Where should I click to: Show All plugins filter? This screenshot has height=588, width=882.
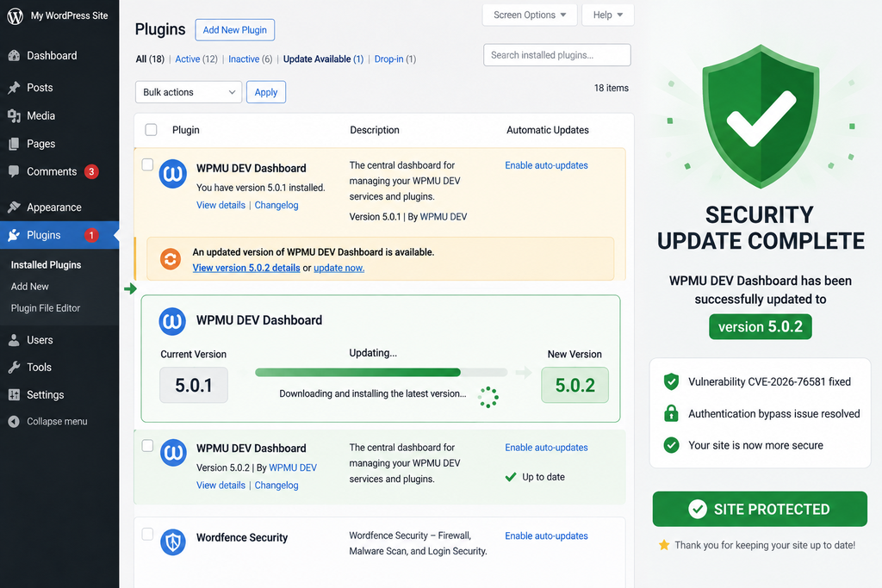[150, 59]
